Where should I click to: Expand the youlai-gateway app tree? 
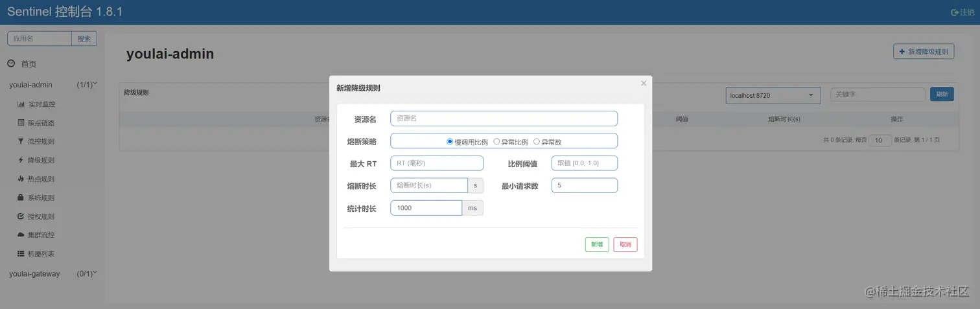pos(52,274)
